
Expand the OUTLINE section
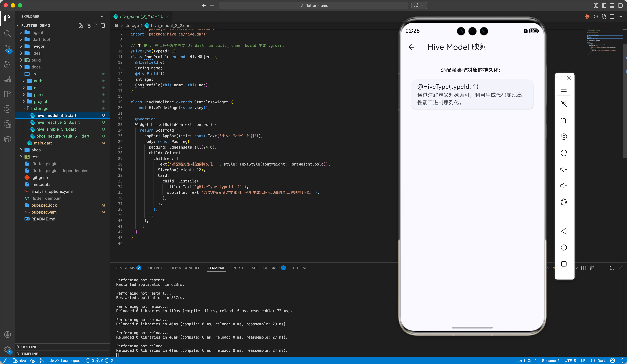[x=29, y=347]
